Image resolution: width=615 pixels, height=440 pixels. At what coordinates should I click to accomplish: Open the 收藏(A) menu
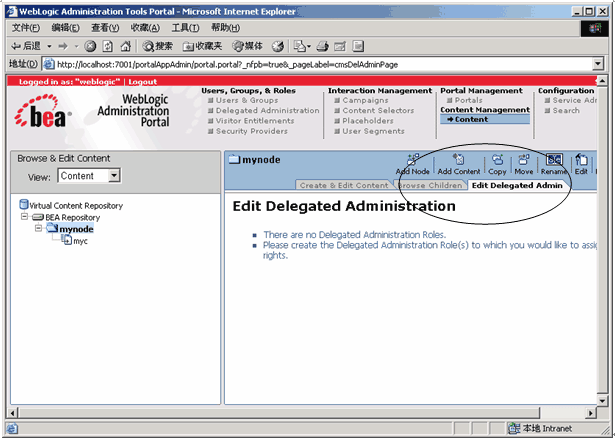[x=145, y=28]
